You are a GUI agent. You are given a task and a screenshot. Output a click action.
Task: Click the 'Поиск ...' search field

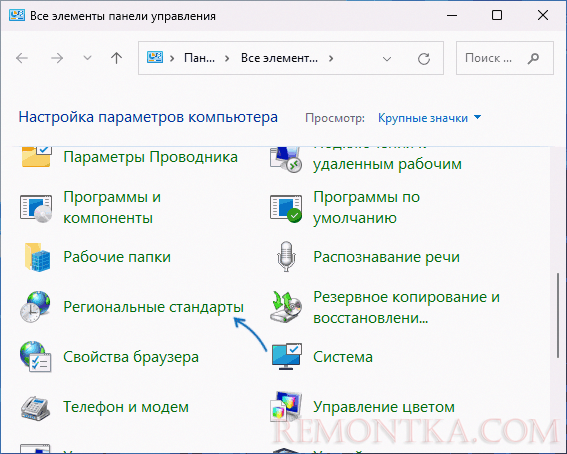[504, 58]
